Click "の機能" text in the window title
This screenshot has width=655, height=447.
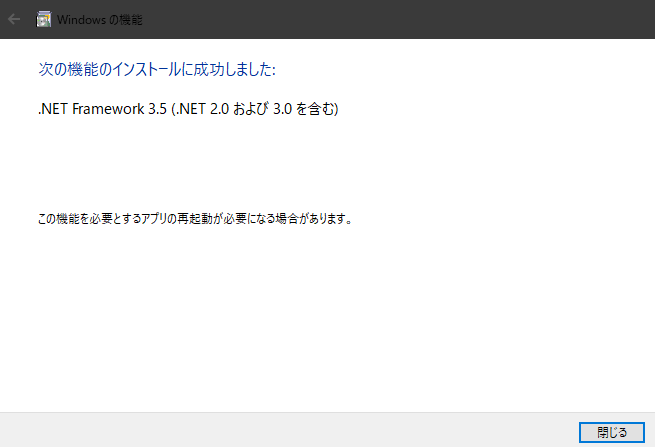(x=126, y=20)
